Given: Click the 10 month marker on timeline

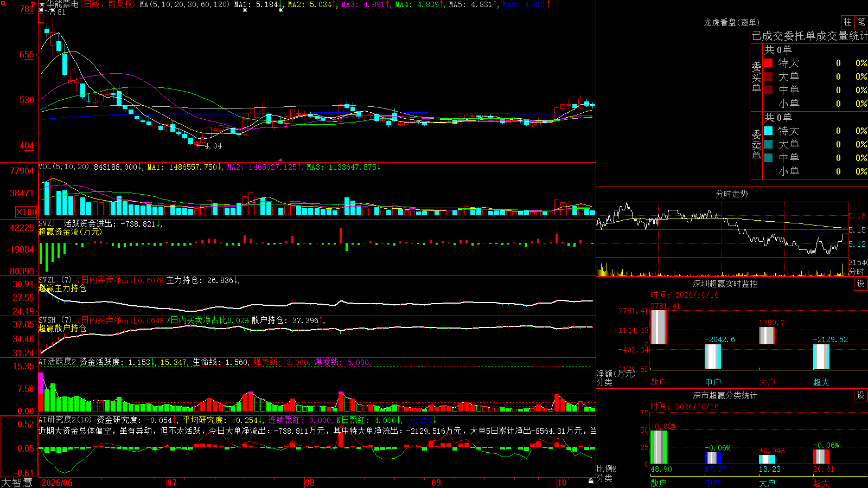Looking at the screenshot, I should click(562, 483).
